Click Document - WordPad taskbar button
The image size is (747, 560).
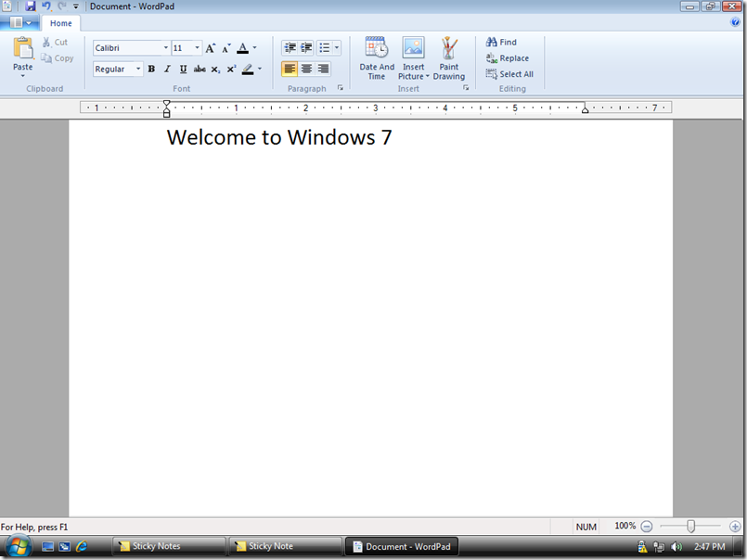tap(401, 547)
